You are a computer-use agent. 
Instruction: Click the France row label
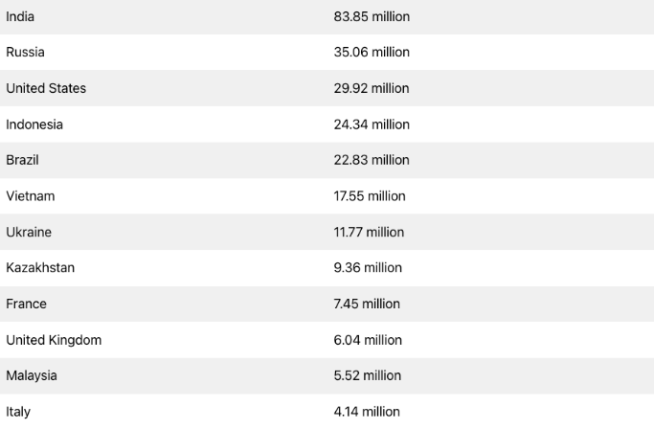26,304
